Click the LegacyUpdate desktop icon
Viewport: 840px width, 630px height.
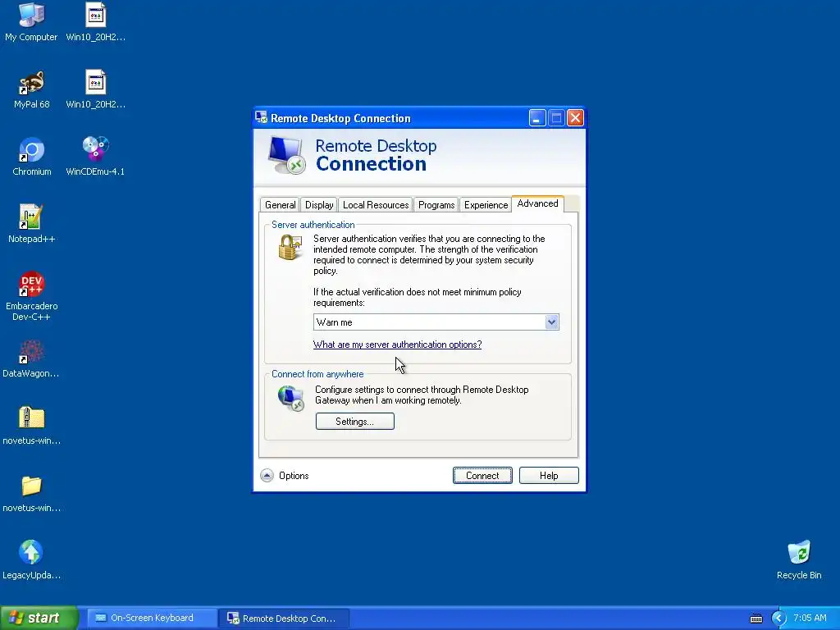[31, 552]
